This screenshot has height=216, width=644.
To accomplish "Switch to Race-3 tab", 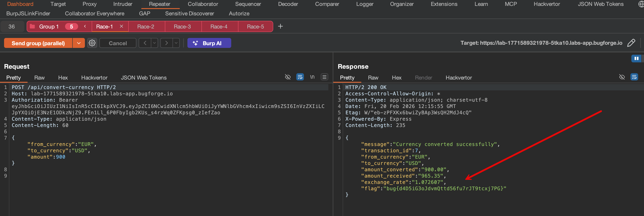I will (x=182, y=26).
